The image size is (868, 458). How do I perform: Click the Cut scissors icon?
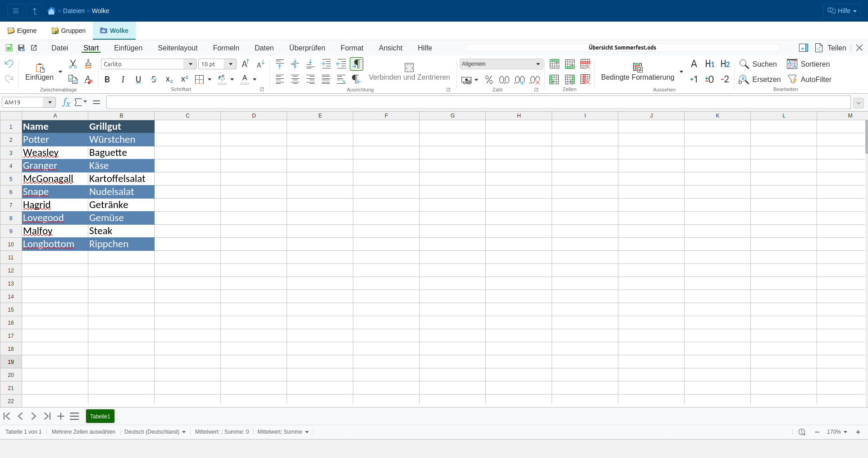coord(73,64)
